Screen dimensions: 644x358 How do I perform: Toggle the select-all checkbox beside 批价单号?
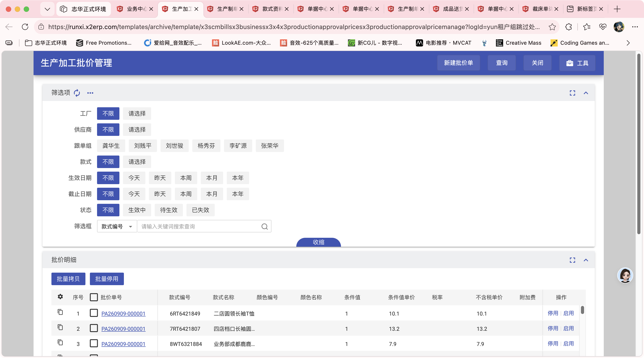tap(94, 297)
